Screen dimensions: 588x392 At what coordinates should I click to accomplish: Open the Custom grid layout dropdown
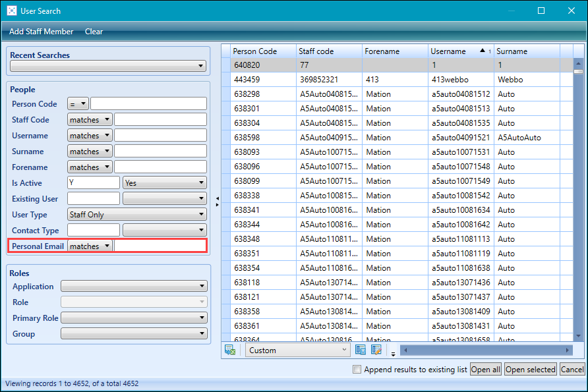pos(298,350)
